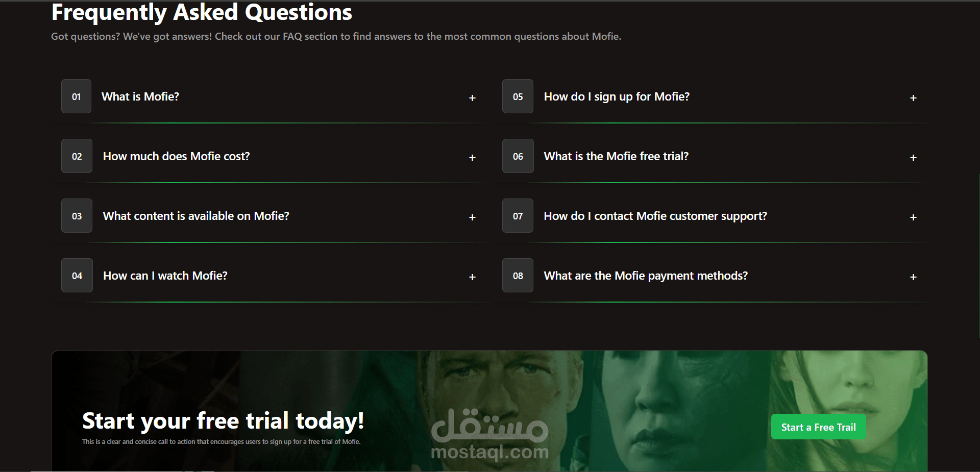Click plus icon for 'What content is available'

click(x=472, y=217)
